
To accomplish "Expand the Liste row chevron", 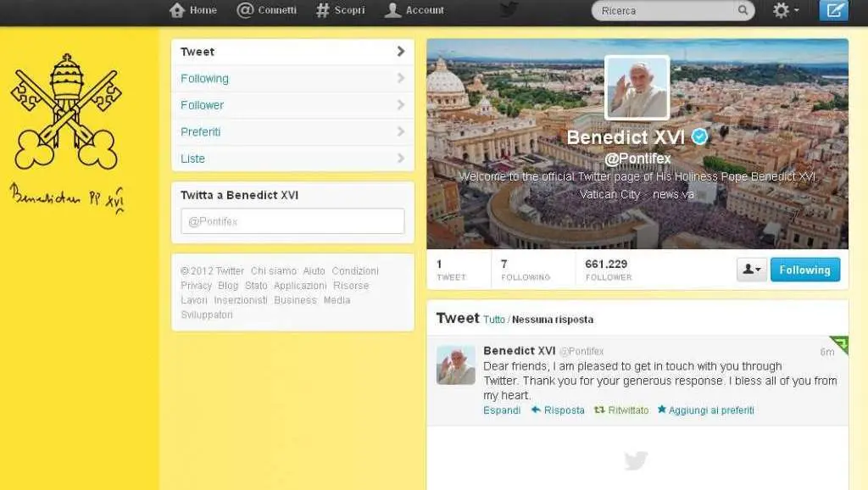I will pos(401,159).
